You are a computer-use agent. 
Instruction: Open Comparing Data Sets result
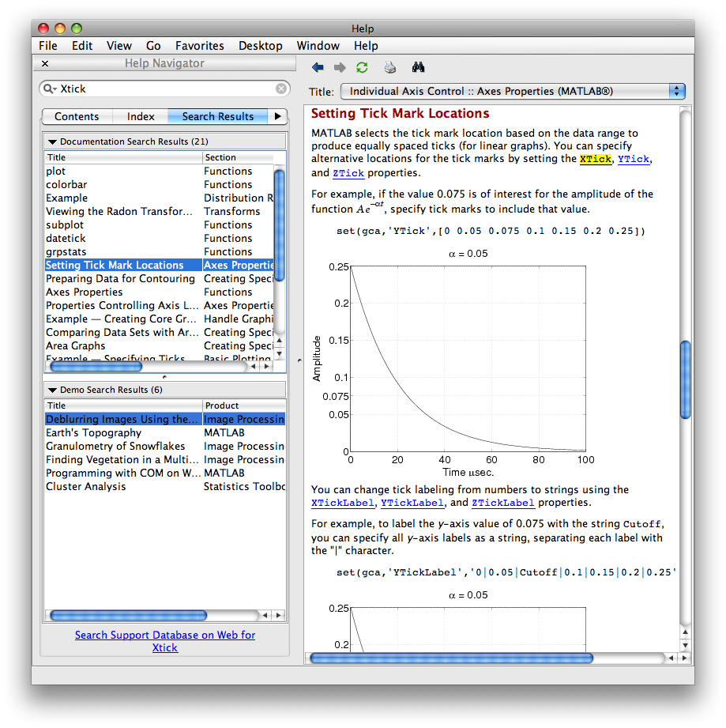pyautogui.click(x=159, y=333)
